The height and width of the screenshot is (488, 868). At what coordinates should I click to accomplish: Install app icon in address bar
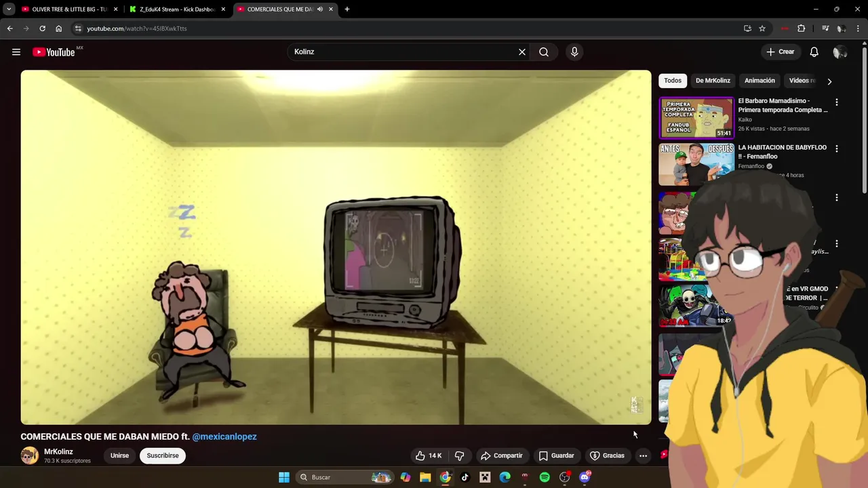click(747, 28)
